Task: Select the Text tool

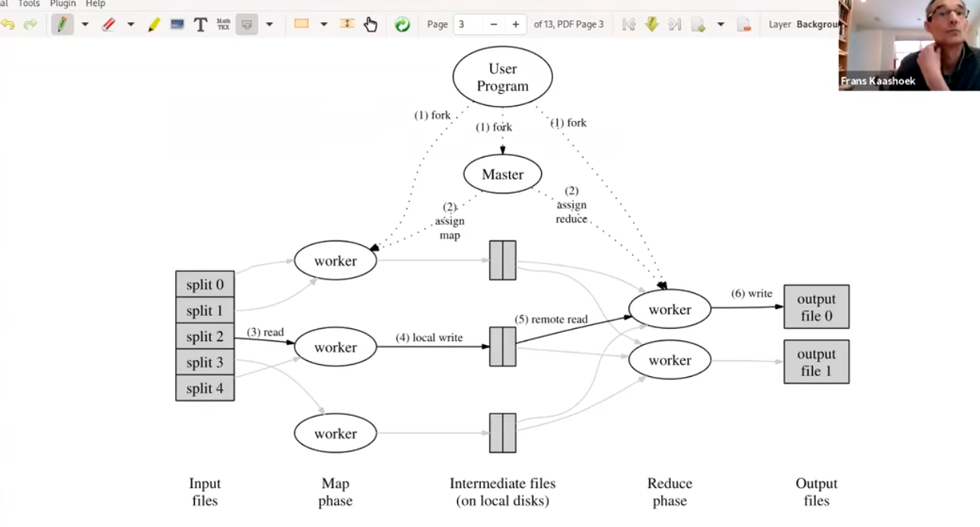Action: [x=200, y=24]
